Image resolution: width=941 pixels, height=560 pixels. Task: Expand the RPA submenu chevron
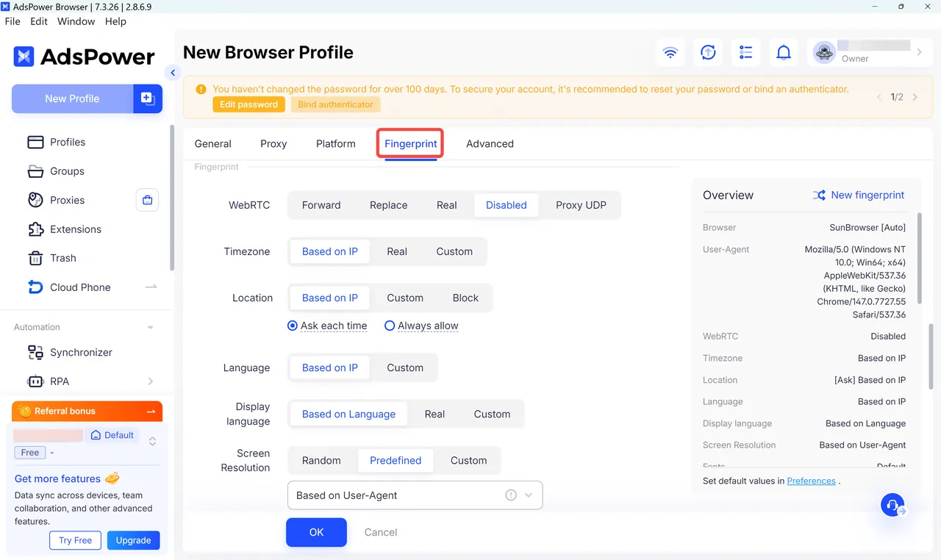coord(151,381)
